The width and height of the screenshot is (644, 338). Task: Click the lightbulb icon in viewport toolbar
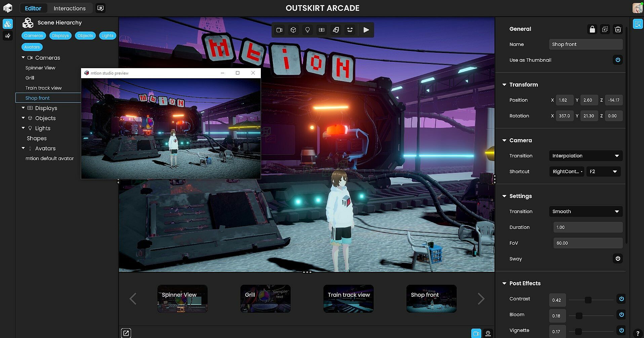(307, 30)
